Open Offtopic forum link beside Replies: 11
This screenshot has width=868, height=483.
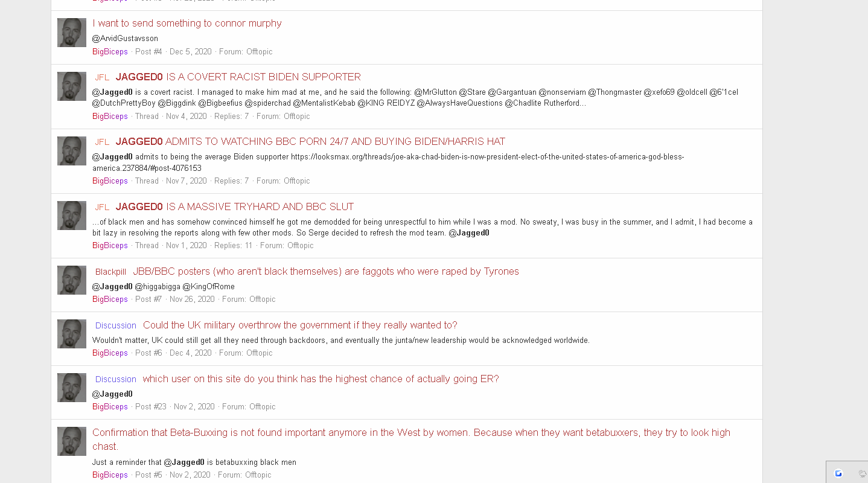coord(301,246)
